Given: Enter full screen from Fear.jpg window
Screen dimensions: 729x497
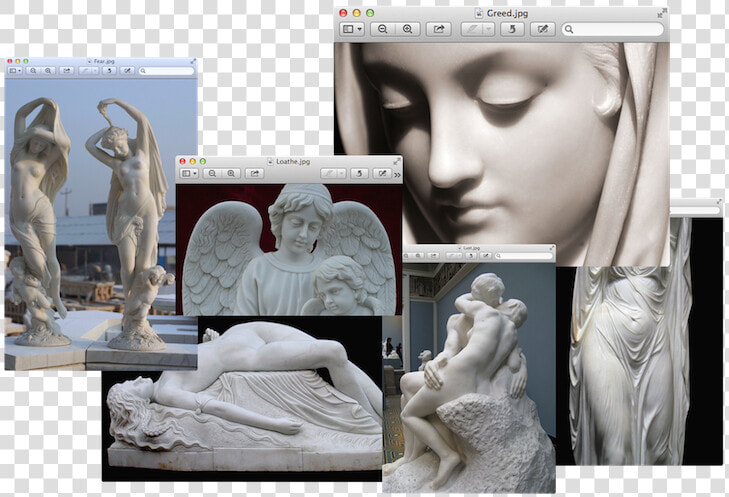Looking at the screenshot, I should pos(193,61).
